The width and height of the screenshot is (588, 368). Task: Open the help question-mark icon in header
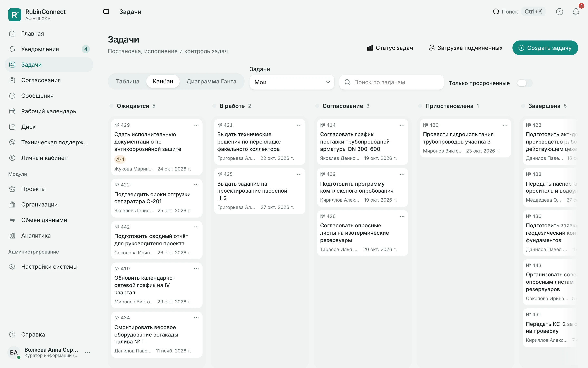pos(559,11)
